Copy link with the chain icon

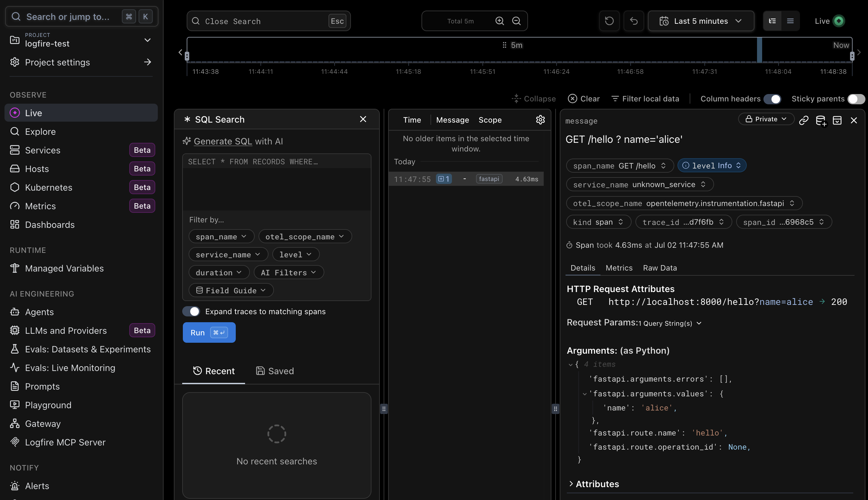pyautogui.click(x=804, y=120)
